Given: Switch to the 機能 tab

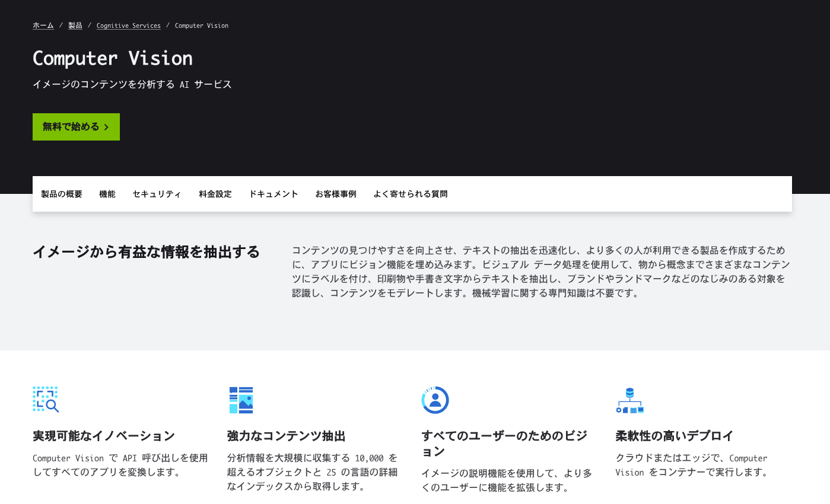Looking at the screenshot, I should click(107, 194).
